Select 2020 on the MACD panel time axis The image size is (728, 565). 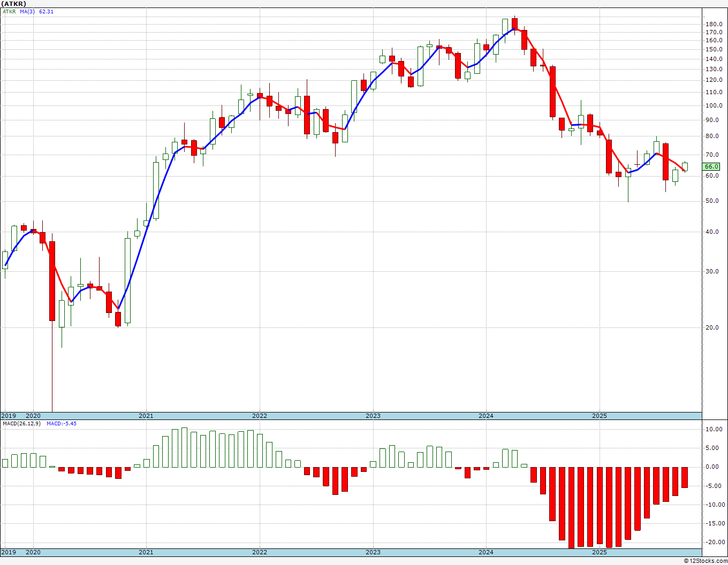click(33, 552)
